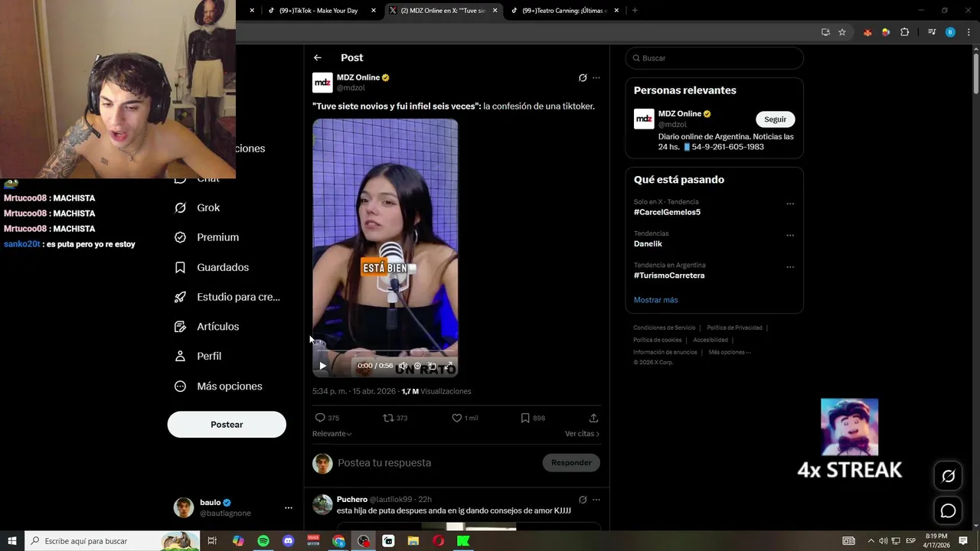Share the post via the upload icon
Image resolution: width=980 pixels, height=551 pixels.
coord(593,418)
